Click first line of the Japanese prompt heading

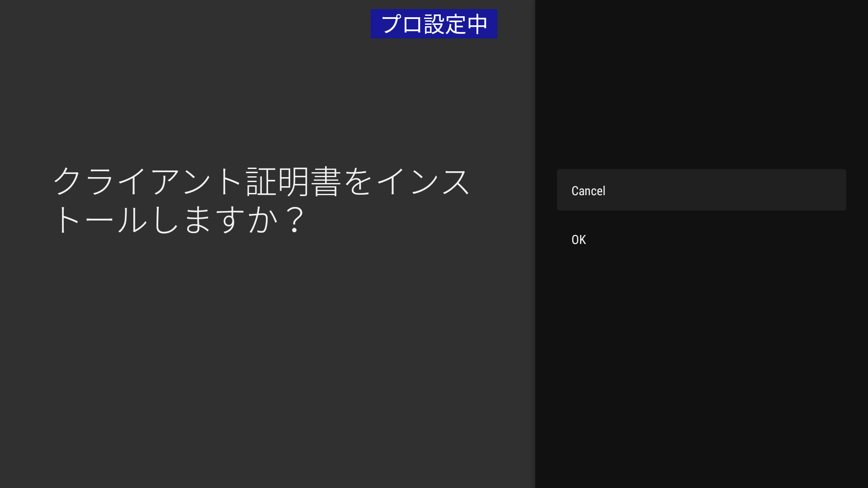coord(262,181)
